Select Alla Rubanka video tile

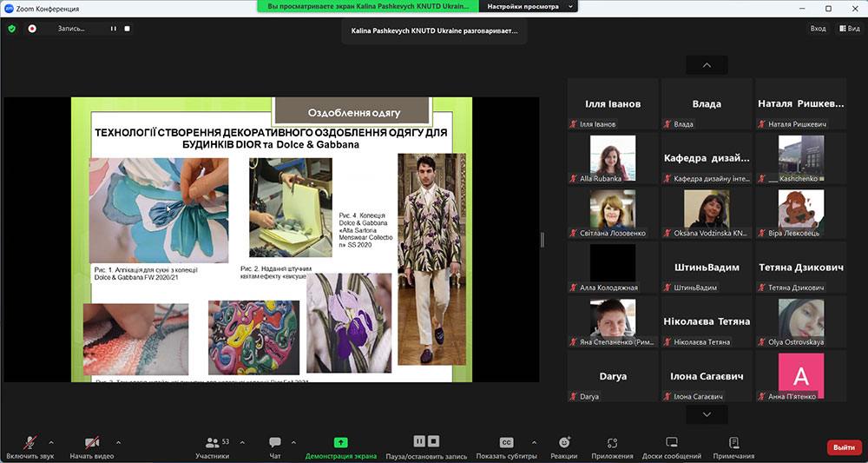coord(613,158)
